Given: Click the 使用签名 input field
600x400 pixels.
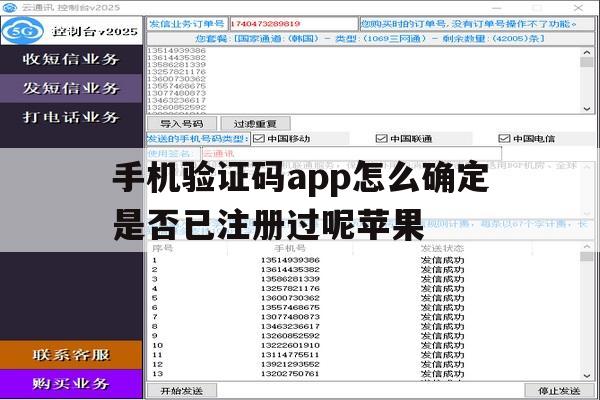Looking at the screenshot, I should coord(351,153).
